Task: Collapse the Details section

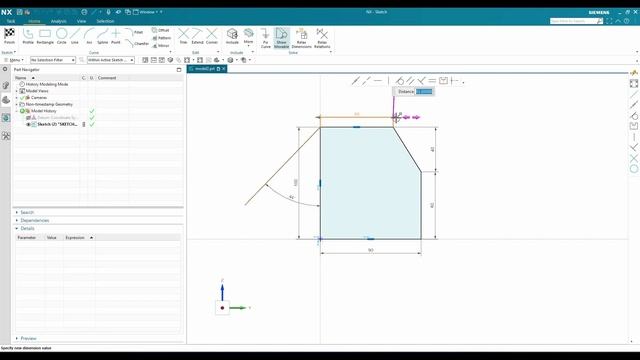Action: coord(17,229)
